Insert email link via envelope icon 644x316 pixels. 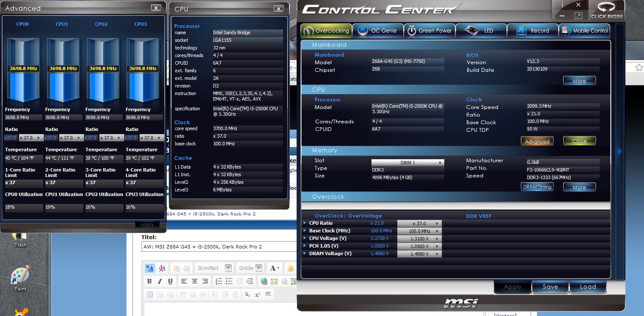[x=274, y=281]
